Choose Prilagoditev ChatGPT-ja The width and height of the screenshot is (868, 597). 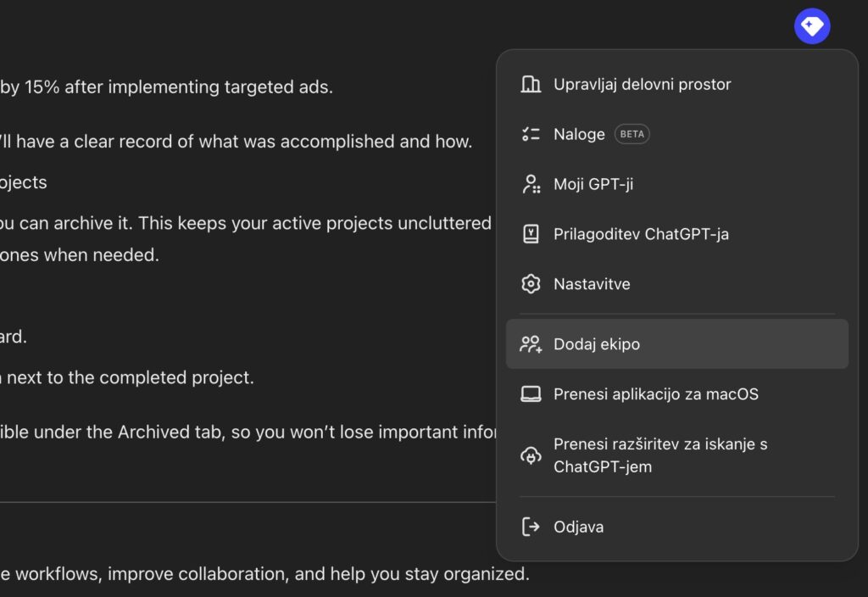677,234
